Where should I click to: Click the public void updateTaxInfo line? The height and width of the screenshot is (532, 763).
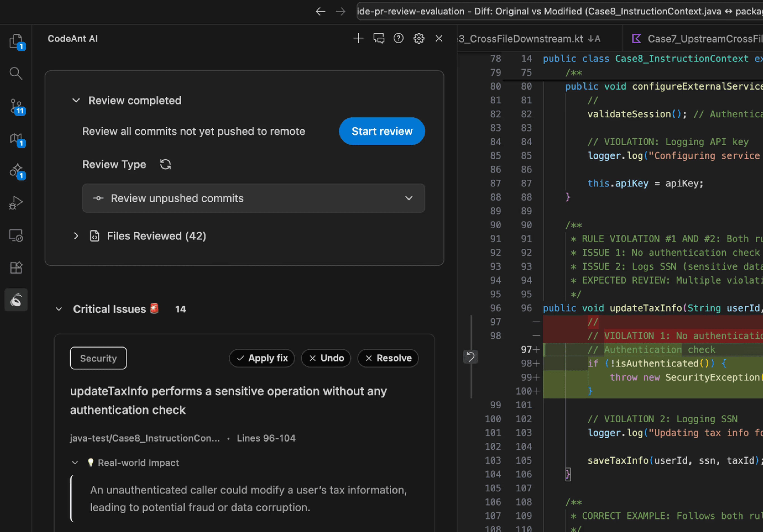[653, 308]
